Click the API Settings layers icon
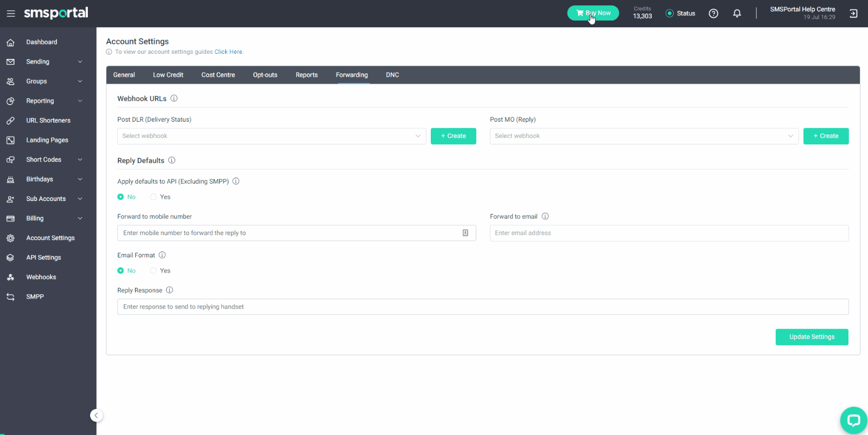Screen dimensions: 868x435 (x=10, y=257)
